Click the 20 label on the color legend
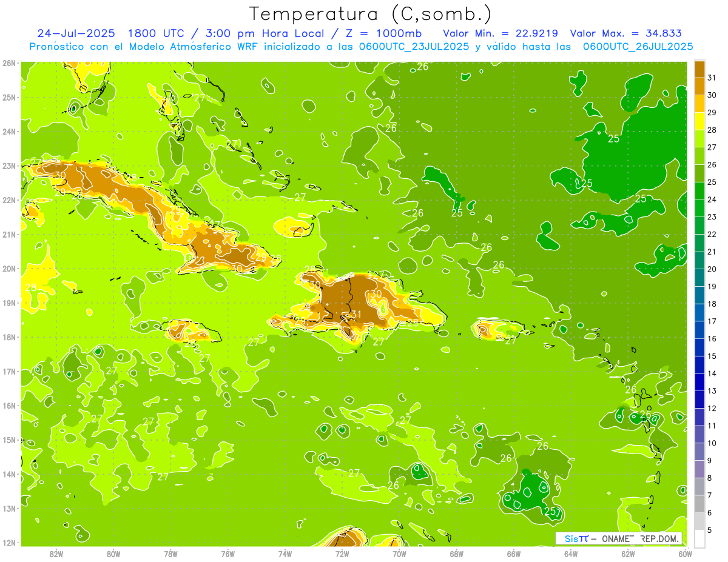Screen dimensions: 728x562 (x=712, y=269)
